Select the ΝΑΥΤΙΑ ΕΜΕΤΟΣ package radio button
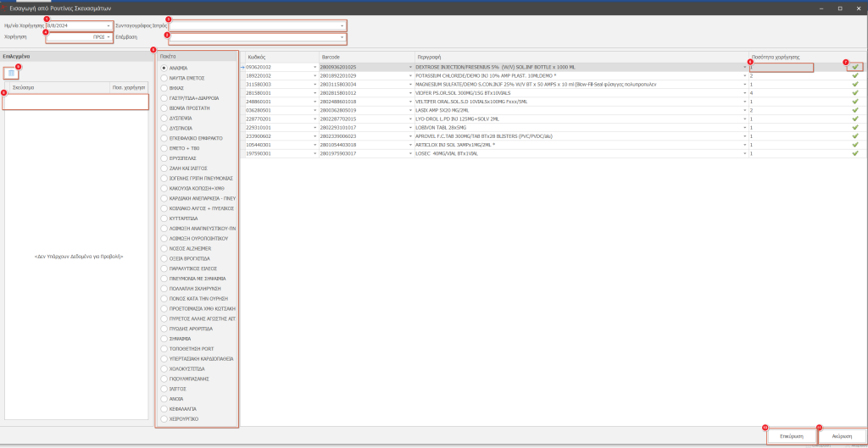868x448 pixels. [x=164, y=77]
